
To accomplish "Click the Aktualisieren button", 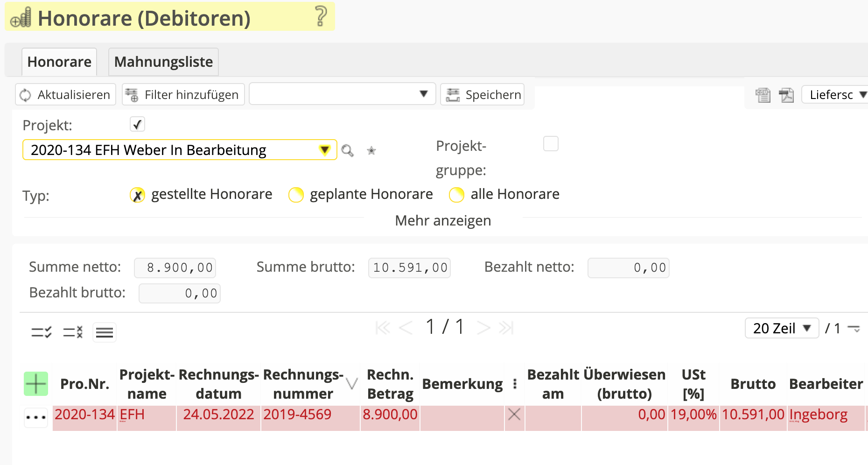I will coord(65,95).
